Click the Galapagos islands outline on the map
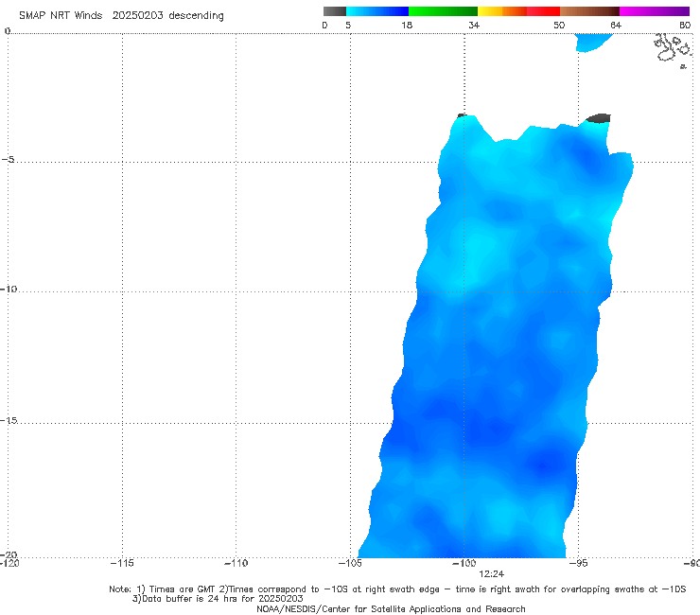 click(674, 49)
